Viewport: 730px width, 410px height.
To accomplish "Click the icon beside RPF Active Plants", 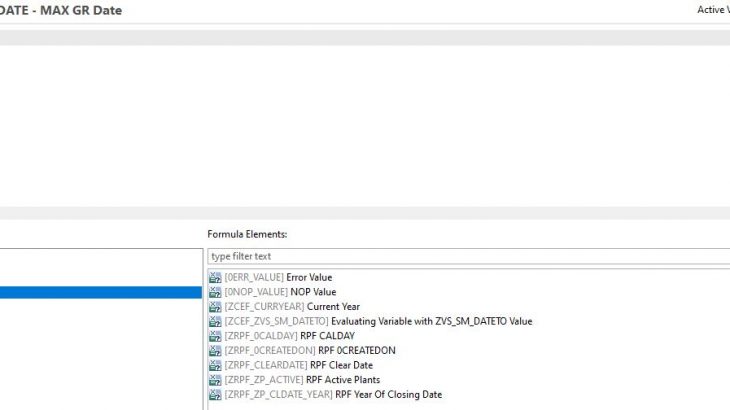I will click(x=215, y=380).
